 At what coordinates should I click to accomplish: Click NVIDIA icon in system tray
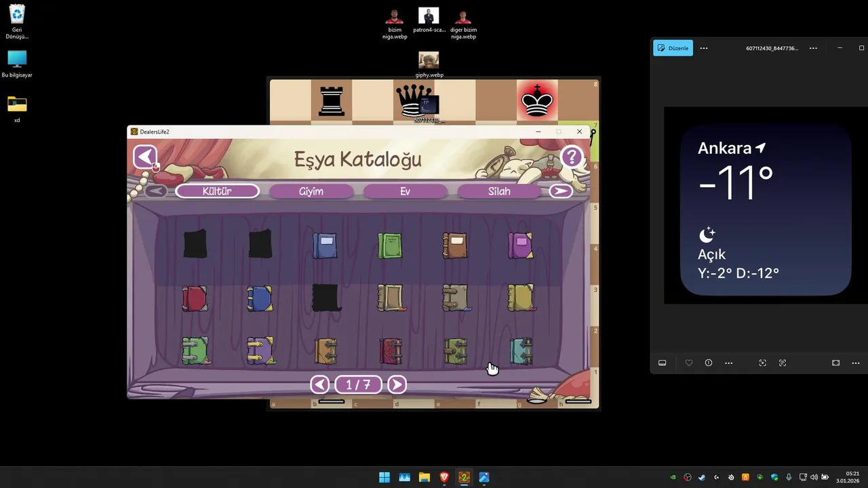[673, 477]
